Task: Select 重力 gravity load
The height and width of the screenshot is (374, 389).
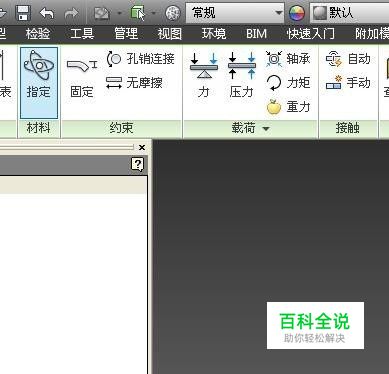Action: pyautogui.click(x=288, y=107)
